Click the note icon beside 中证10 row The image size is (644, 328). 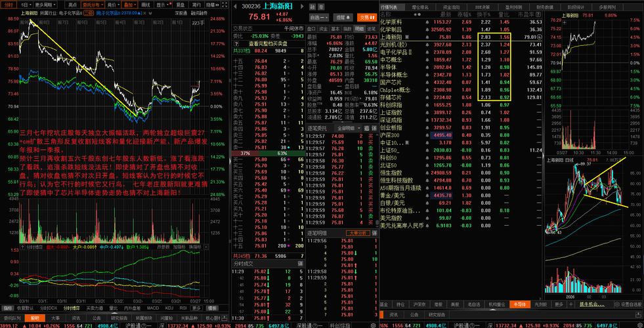click(408, 142)
